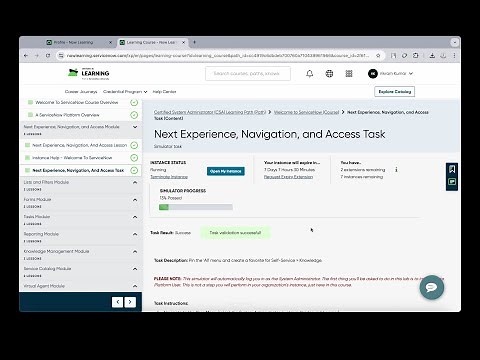Open the Credential Program dropdown
This screenshot has height=360, width=480.
125,92
